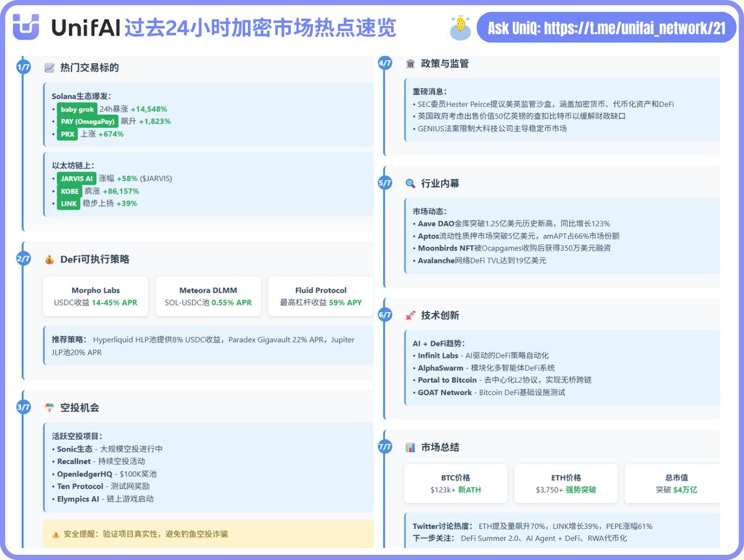The height and width of the screenshot is (560, 744).
Task: Select the PRX token tag
Action: tap(68, 134)
